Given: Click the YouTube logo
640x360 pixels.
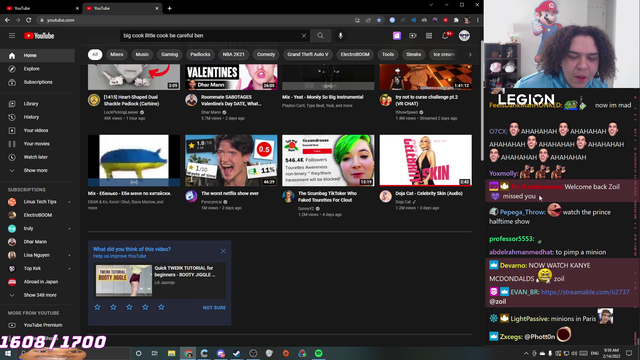Looking at the screenshot, I should (39, 36).
